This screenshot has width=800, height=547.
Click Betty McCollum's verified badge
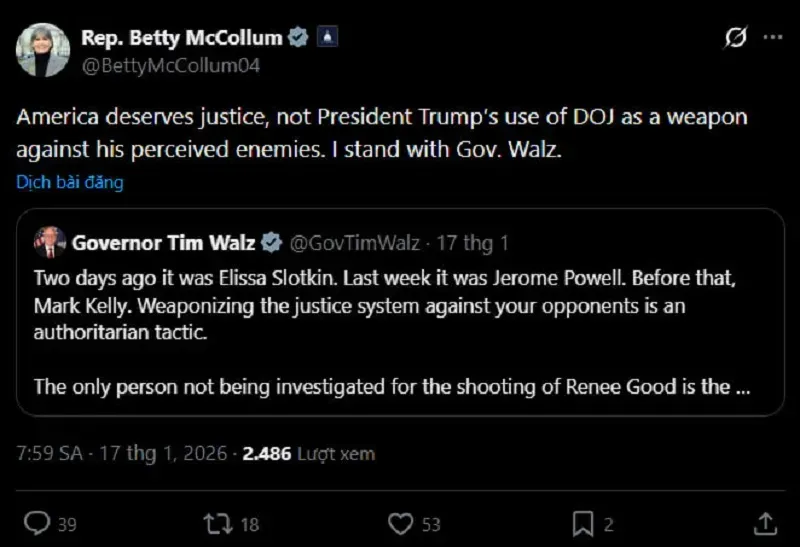pyautogui.click(x=298, y=38)
